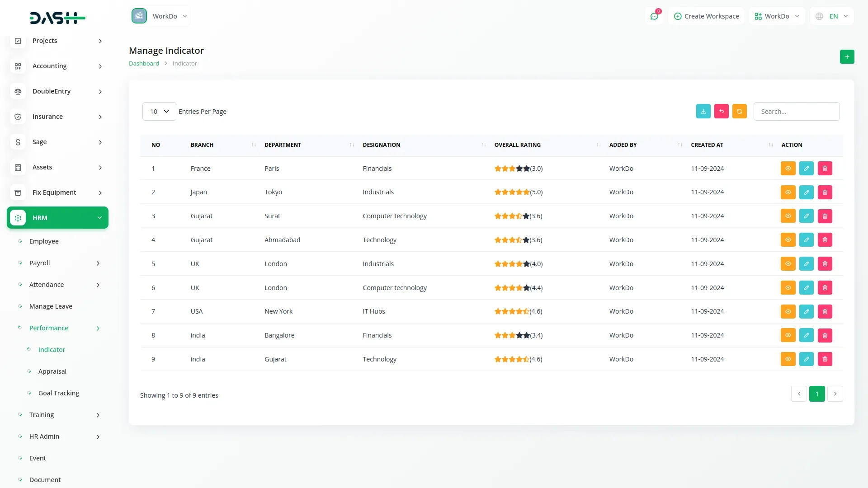View the France Paris indicator with eye icon
The image size is (868, 488).
(x=788, y=169)
